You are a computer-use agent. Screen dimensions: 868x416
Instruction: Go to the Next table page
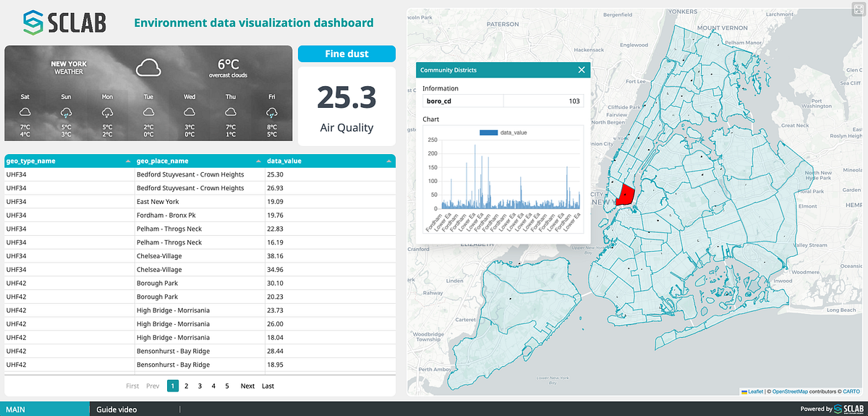(x=247, y=386)
